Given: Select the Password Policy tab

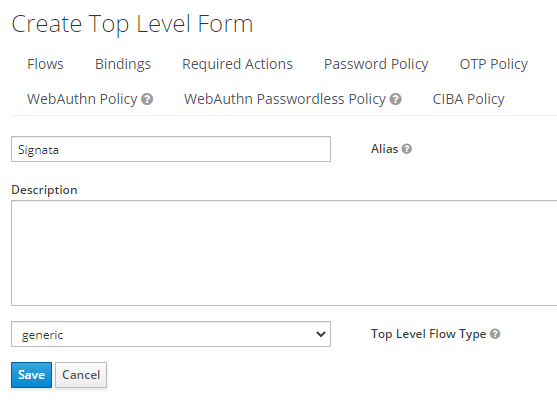Looking at the screenshot, I should pos(376,64).
